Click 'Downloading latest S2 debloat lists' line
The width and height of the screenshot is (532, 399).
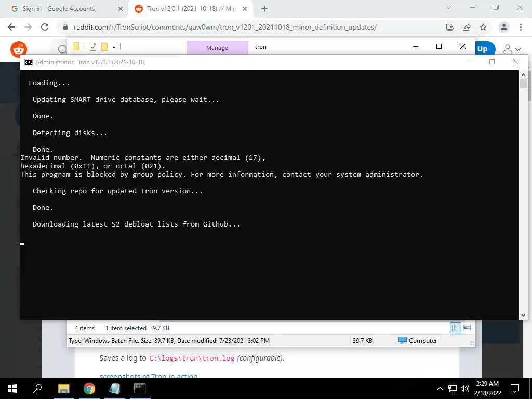137,224
